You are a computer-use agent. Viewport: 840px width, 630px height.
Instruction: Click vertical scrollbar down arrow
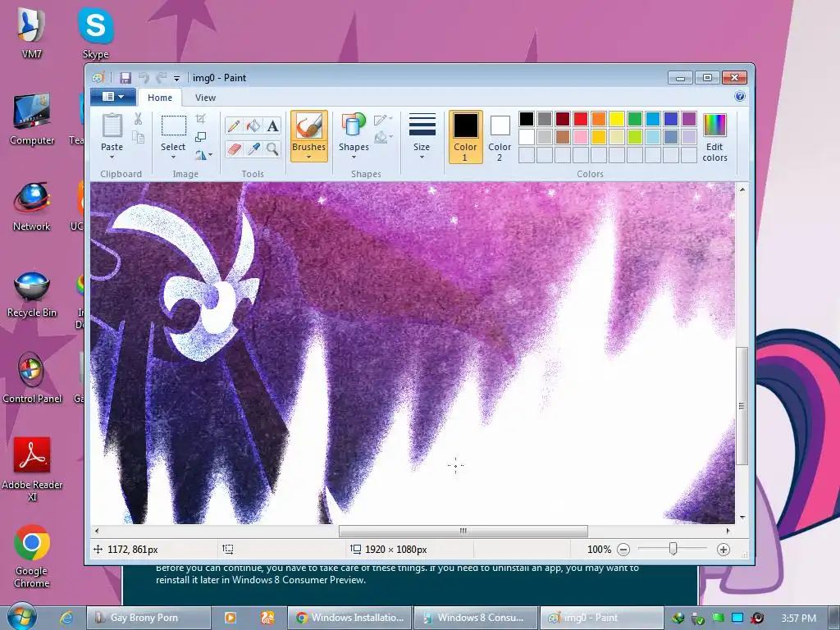pyautogui.click(x=742, y=518)
